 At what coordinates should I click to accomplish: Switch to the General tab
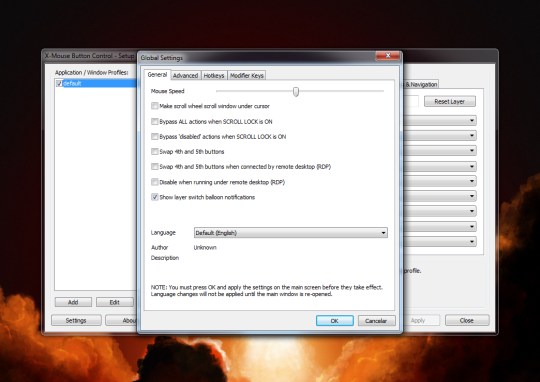pyautogui.click(x=157, y=74)
